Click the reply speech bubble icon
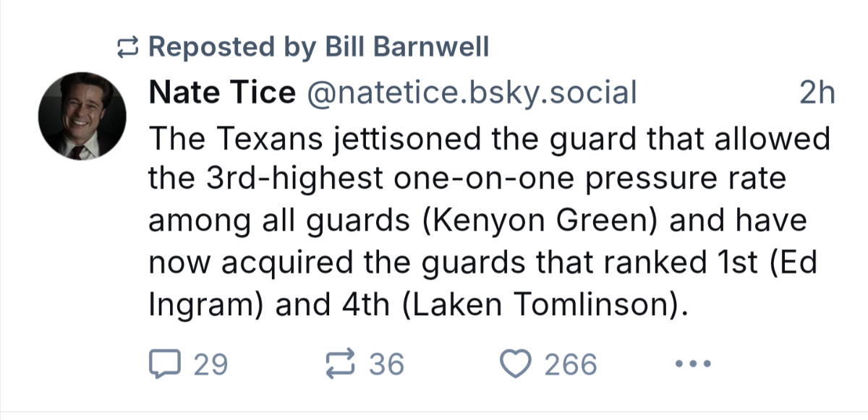Image resolution: width=868 pixels, height=420 pixels. coord(165,364)
